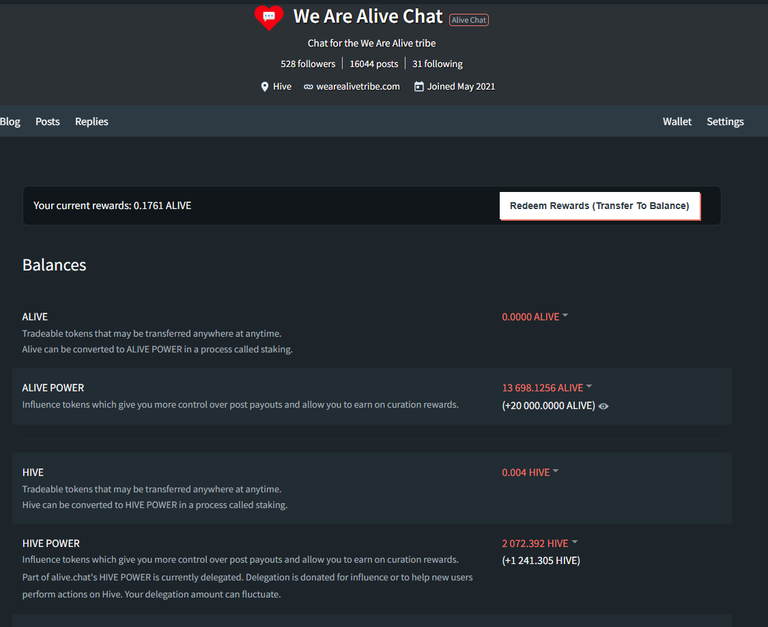Click the calendar icon beside Joined May 2021

419,87
